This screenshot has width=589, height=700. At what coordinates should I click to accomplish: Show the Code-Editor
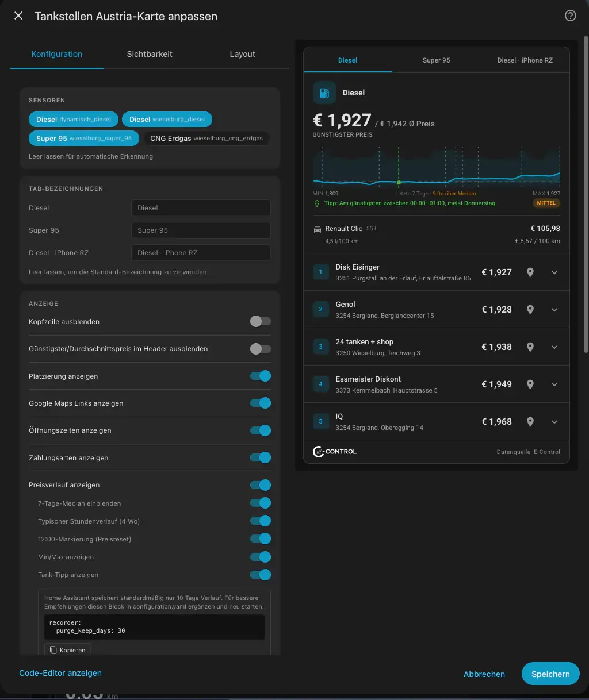[x=60, y=673]
